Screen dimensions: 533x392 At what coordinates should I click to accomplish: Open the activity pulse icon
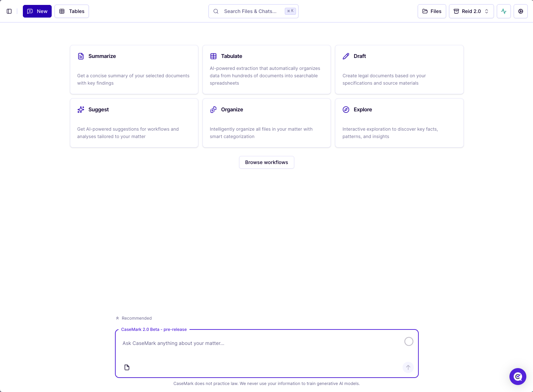tap(503, 11)
